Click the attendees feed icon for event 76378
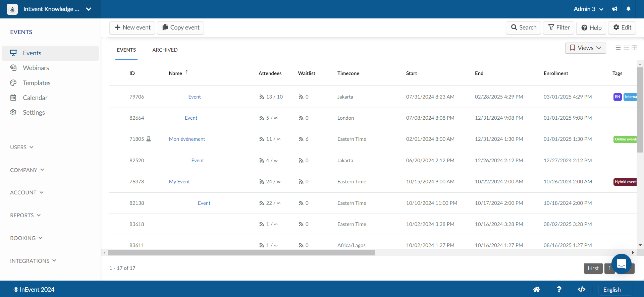644x297 pixels. pos(262,182)
